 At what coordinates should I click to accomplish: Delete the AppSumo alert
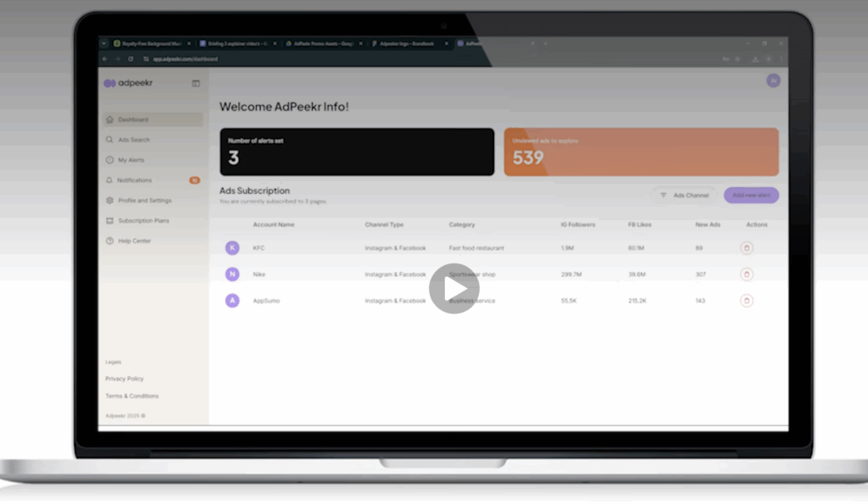(x=746, y=301)
